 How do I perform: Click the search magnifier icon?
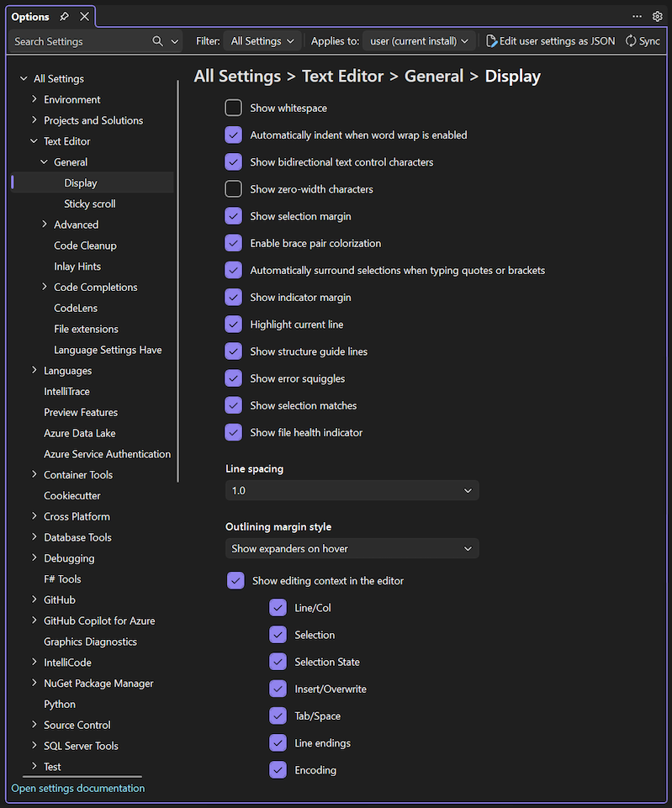pos(156,40)
